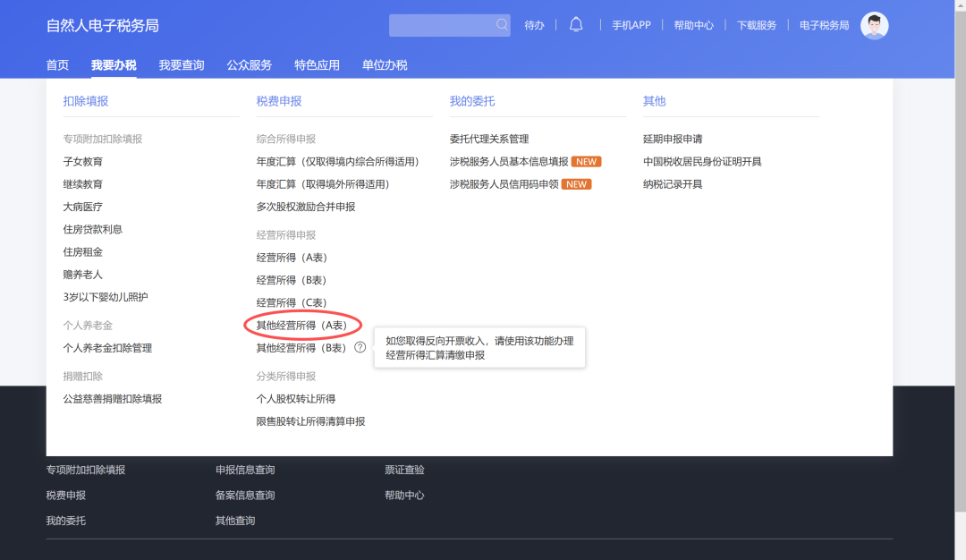Select 赡养老人 deduction entry

(82, 274)
